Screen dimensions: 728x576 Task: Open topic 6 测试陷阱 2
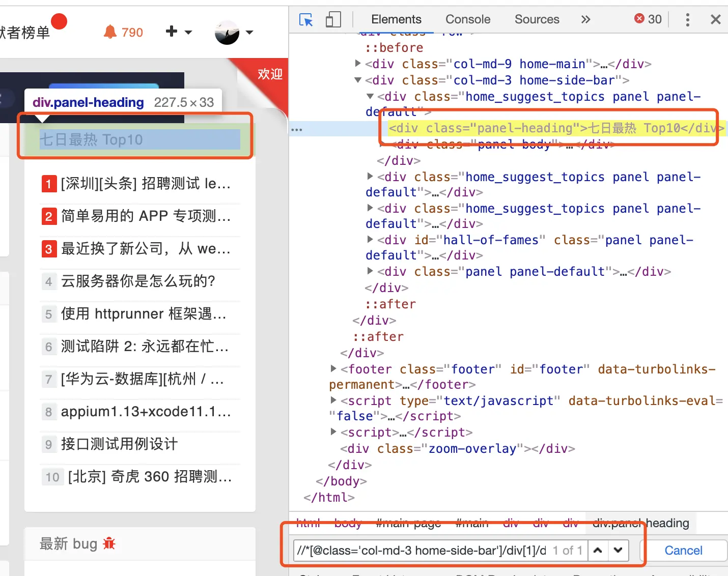click(x=145, y=347)
